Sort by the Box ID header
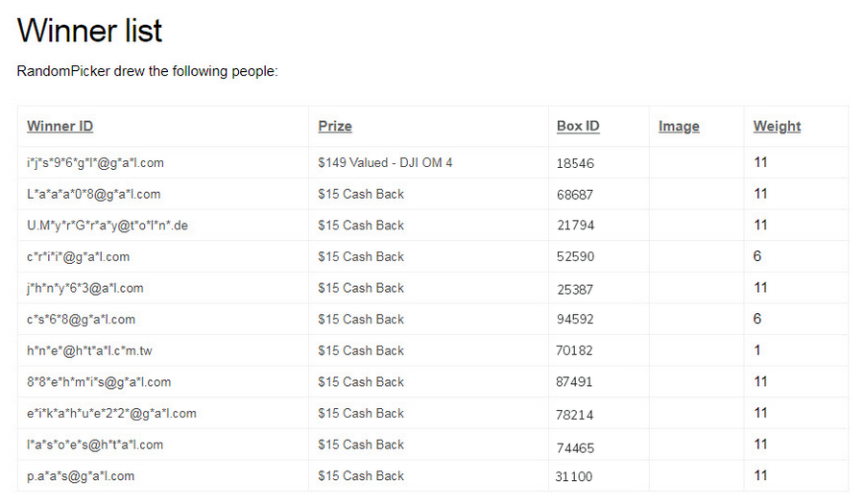This screenshot has height=504, width=864. tap(578, 126)
